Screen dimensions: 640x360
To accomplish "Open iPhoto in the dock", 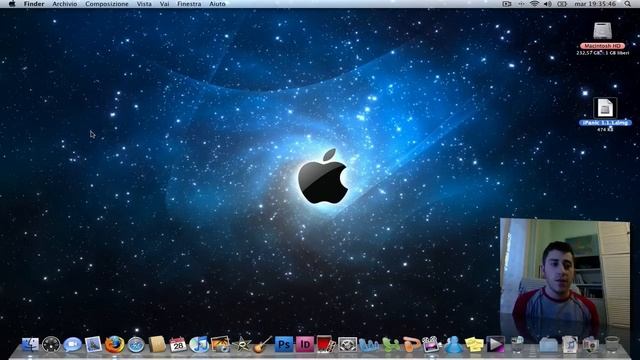I will [220, 344].
